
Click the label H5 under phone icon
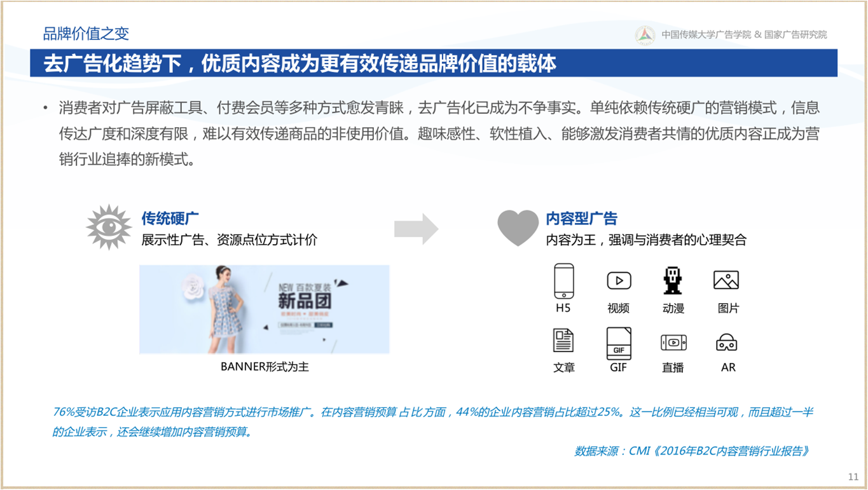coord(563,308)
